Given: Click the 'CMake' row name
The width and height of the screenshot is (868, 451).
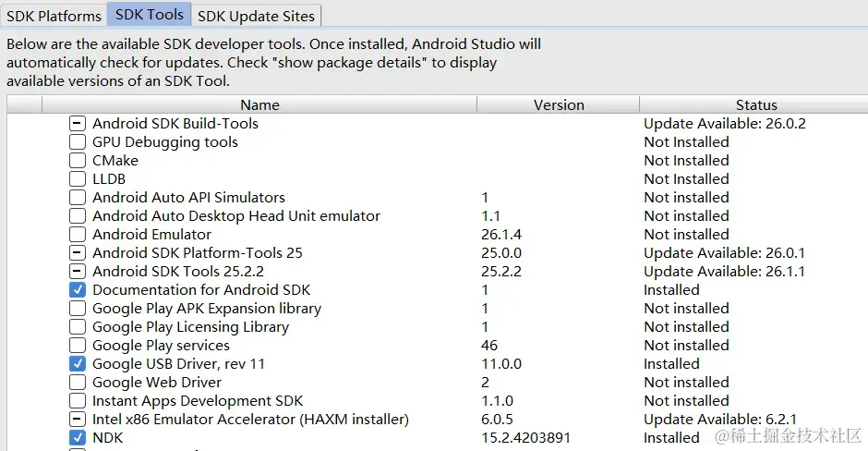Looking at the screenshot, I should pos(115,161).
